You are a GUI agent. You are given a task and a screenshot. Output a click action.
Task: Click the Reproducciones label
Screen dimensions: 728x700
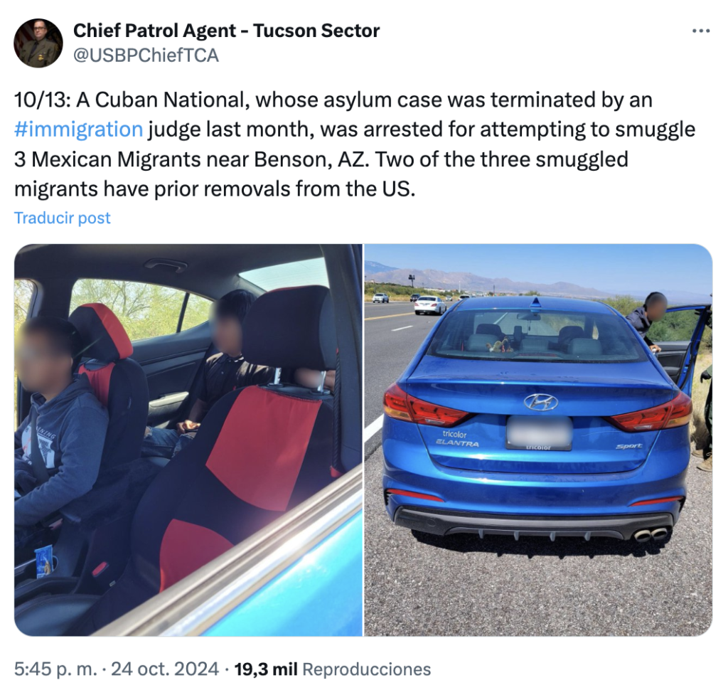(x=367, y=669)
